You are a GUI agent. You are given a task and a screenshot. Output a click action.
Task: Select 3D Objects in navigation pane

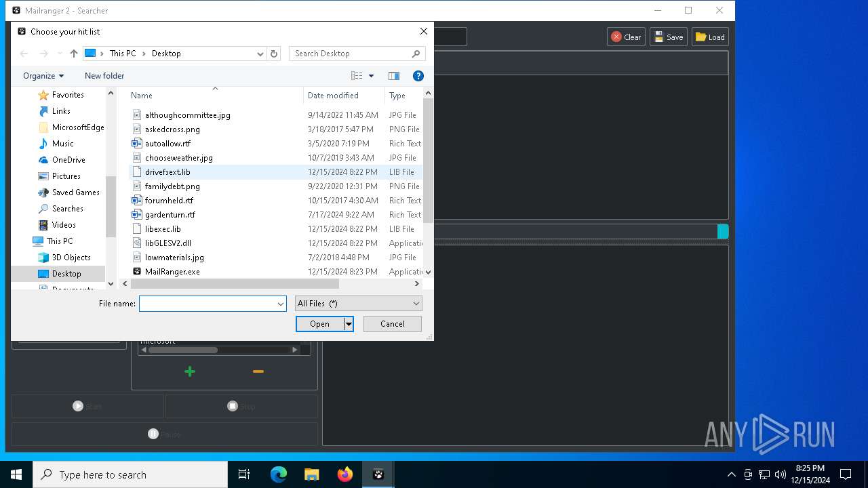click(71, 258)
